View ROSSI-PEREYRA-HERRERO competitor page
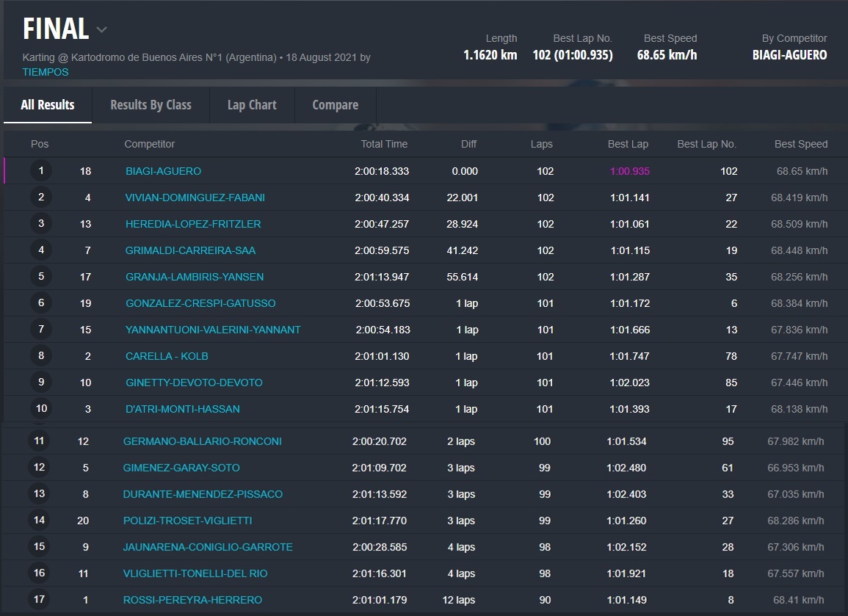The image size is (848, 616). 192,600
